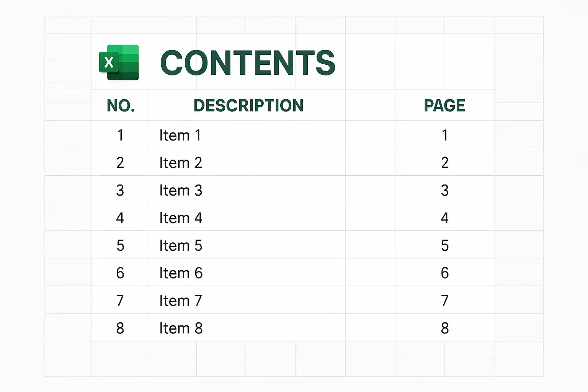Image resolution: width=588 pixels, height=392 pixels.
Task: Open the Item 5 entry
Action: pos(181,245)
